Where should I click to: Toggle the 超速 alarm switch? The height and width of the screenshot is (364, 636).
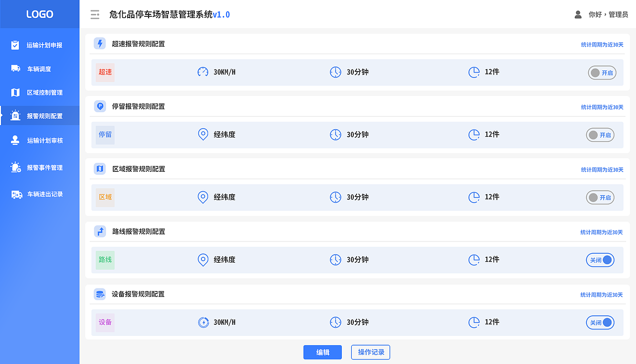pyautogui.click(x=602, y=73)
